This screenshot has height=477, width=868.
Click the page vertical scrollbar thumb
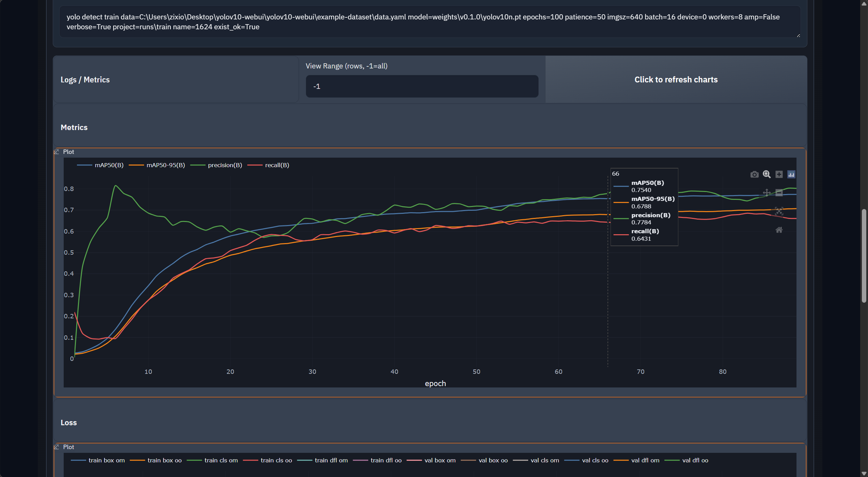pos(864,255)
